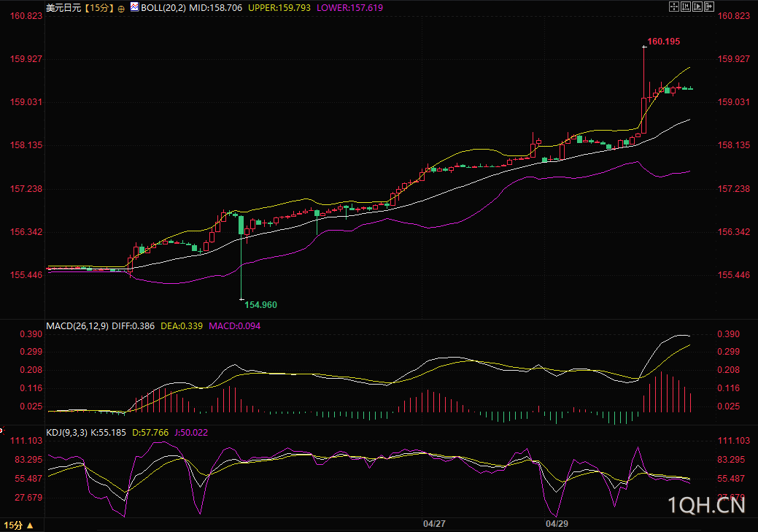Click the K:55.185 value
This screenshot has height=532, width=758.
pos(108,432)
